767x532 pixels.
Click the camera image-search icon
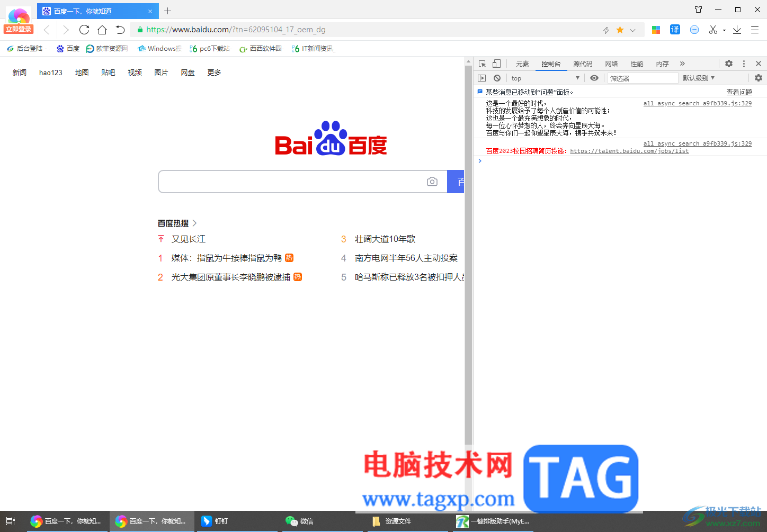pyautogui.click(x=432, y=182)
